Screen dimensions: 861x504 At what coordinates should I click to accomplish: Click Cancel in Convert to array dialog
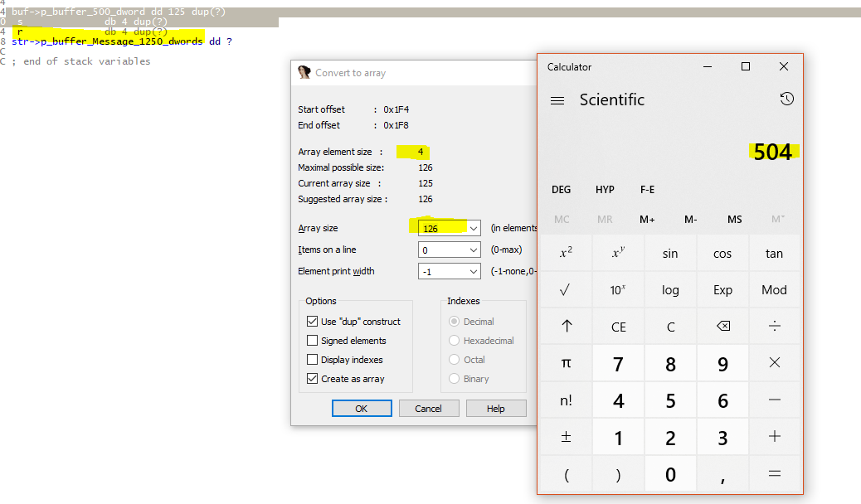pos(428,409)
